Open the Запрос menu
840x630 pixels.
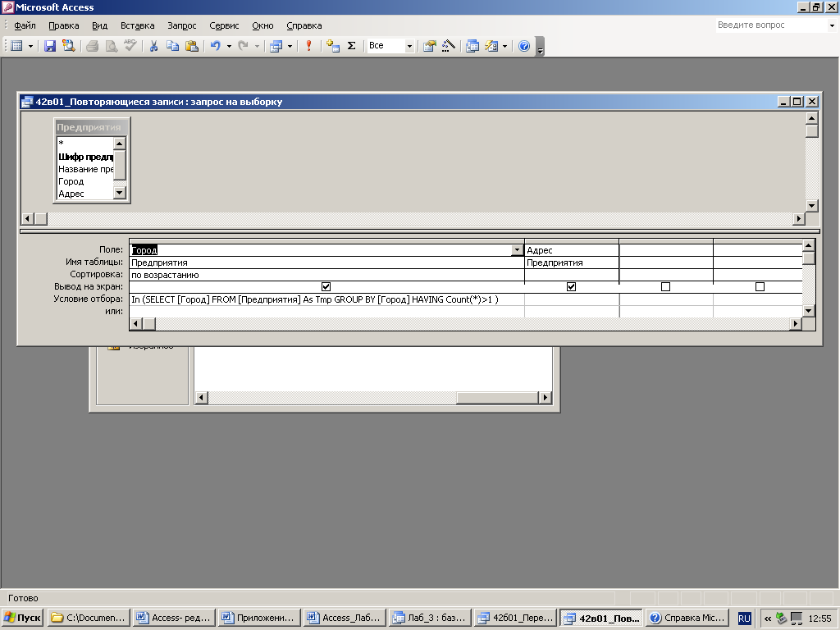coord(181,25)
